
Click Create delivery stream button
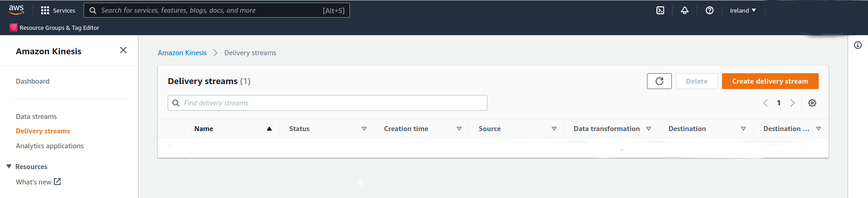coord(770,81)
